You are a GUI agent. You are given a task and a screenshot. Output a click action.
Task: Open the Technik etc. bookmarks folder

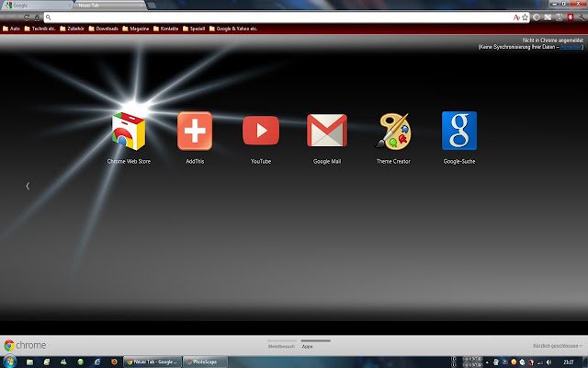point(40,29)
